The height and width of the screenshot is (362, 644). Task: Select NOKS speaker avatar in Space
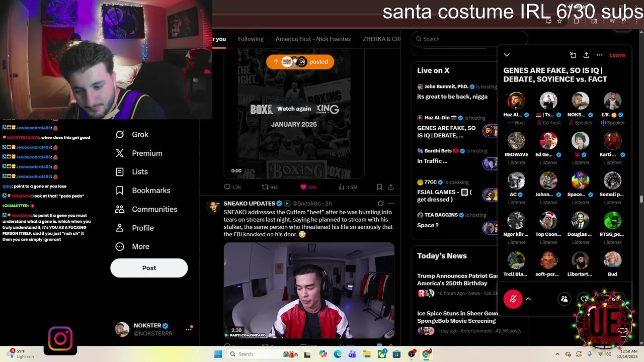tap(580, 101)
